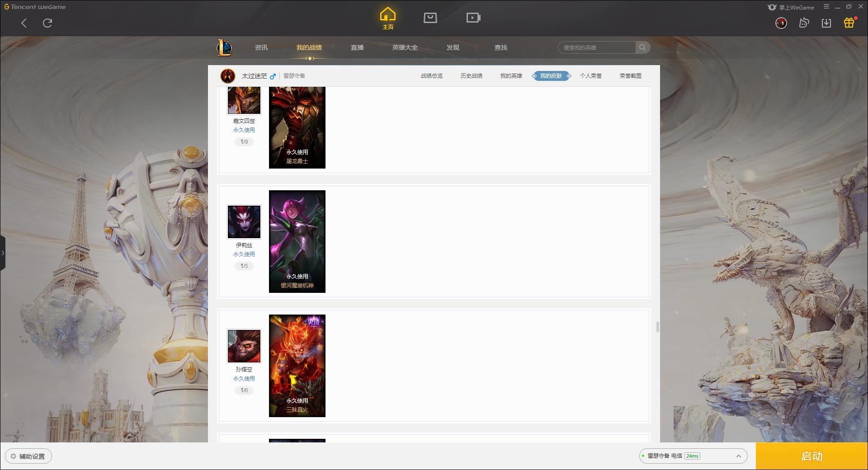Click the search magnifier button
This screenshot has height=470, width=868.
(642, 47)
